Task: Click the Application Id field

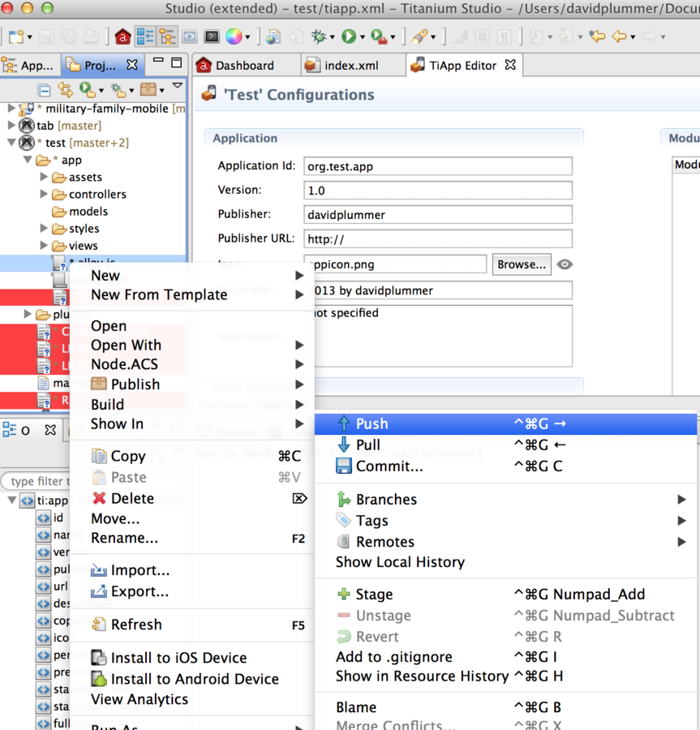Action: [438, 166]
